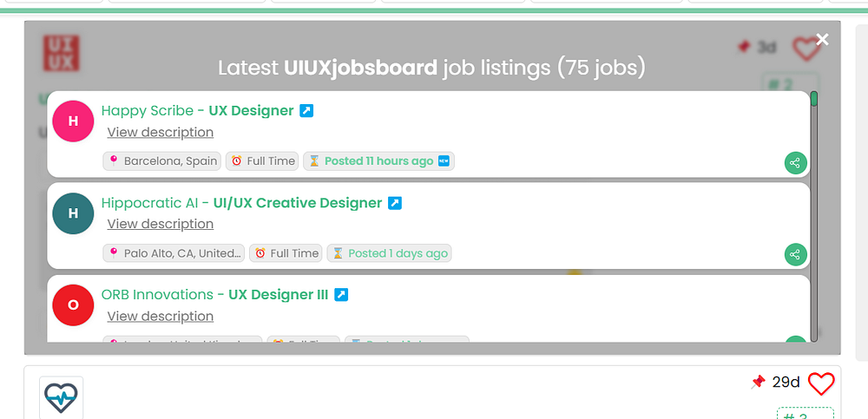Click the job list vertical scrollbar
868x419 pixels.
pos(814,217)
